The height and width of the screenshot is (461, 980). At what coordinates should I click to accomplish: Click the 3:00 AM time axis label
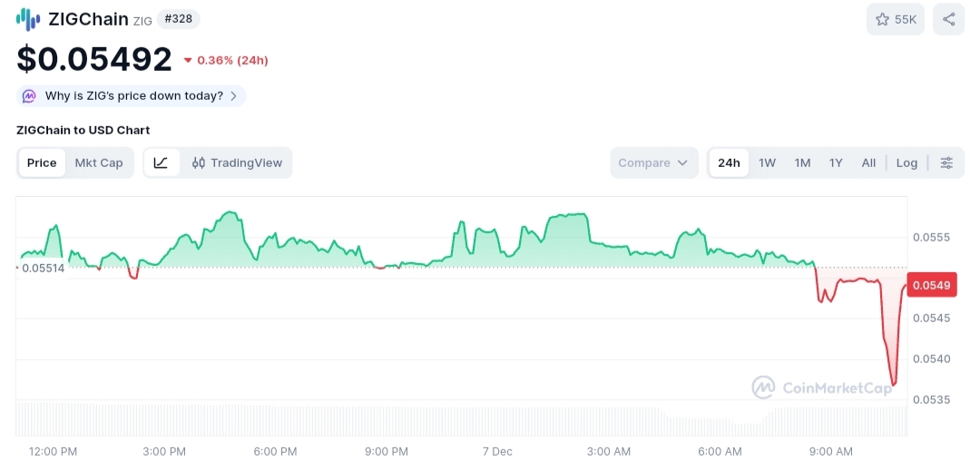[x=609, y=452]
